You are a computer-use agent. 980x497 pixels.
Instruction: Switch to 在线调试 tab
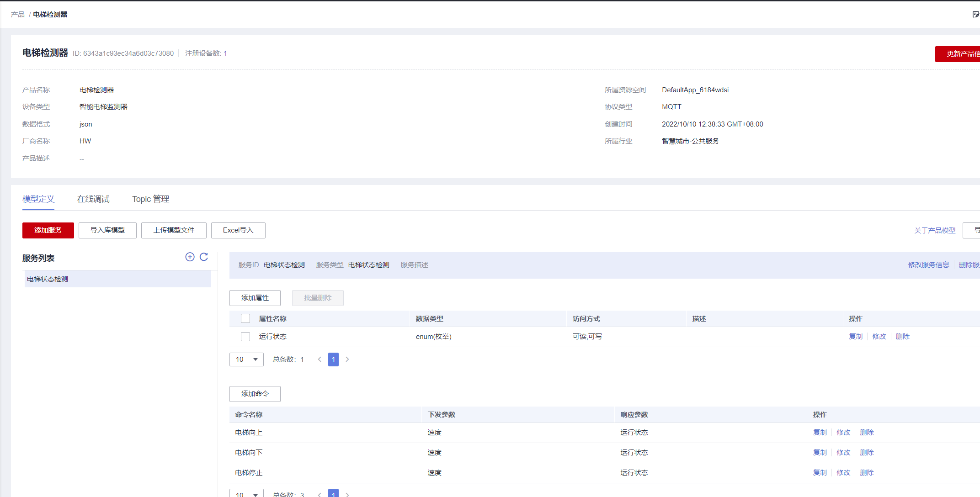93,199
